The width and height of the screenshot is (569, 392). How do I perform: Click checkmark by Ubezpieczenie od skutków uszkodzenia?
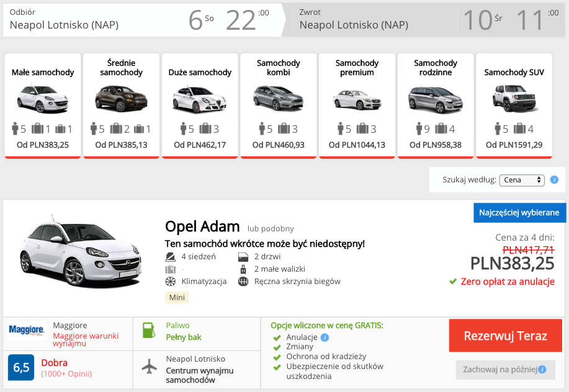coord(277,367)
